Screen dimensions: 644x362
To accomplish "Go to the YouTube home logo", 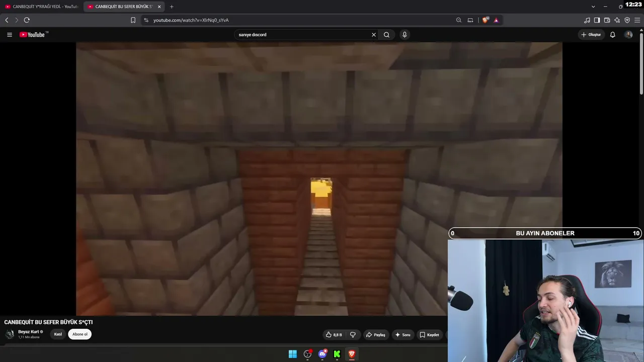I will pos(33,35).
